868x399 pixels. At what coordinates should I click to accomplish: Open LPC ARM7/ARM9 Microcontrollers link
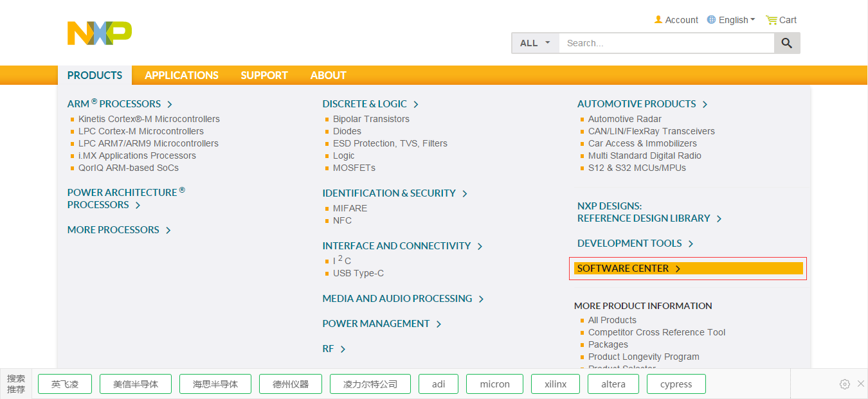coord(149,143)
